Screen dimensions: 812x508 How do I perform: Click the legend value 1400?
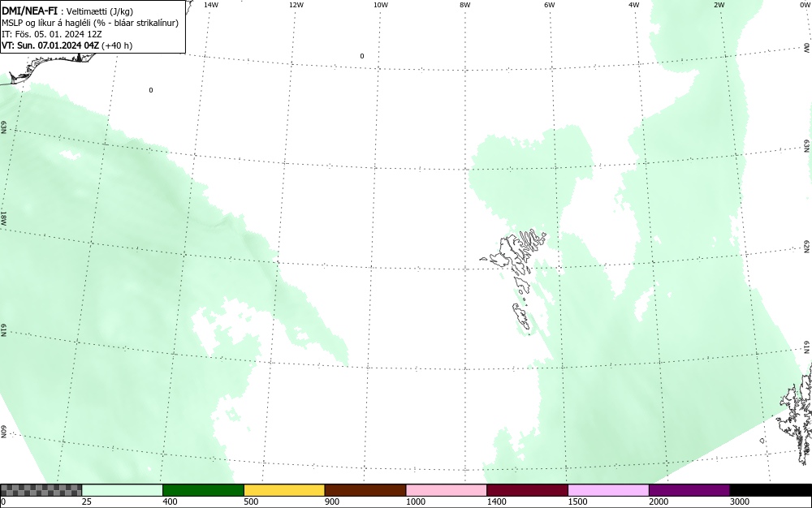pos(496,502)
